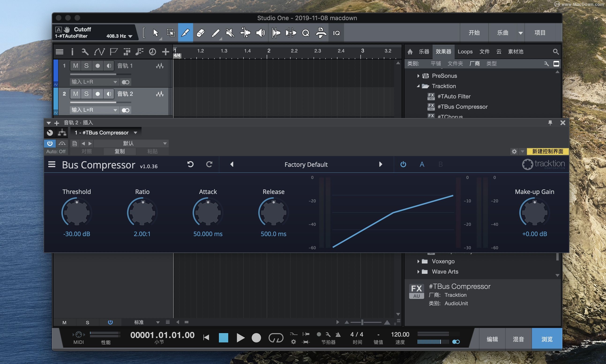Select the Eraser tool

pos(200,33)
